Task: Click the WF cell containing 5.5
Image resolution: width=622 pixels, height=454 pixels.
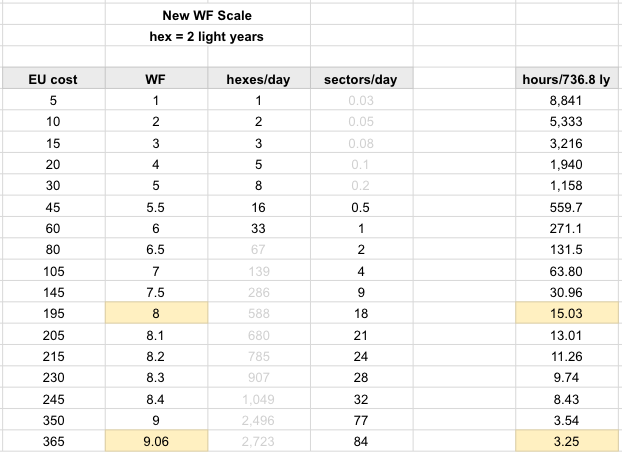Action: pyautogui.click(x=156, y=207)
